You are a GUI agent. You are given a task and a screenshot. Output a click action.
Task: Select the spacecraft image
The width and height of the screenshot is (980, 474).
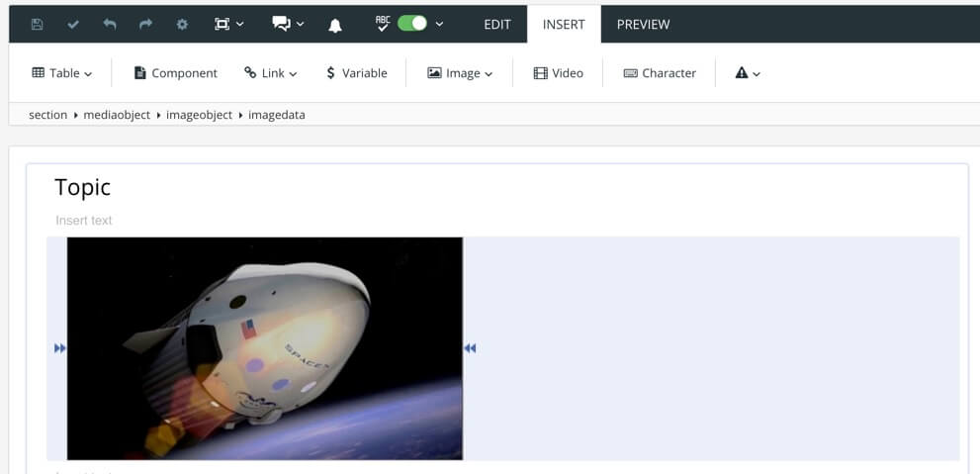point(265,348)
